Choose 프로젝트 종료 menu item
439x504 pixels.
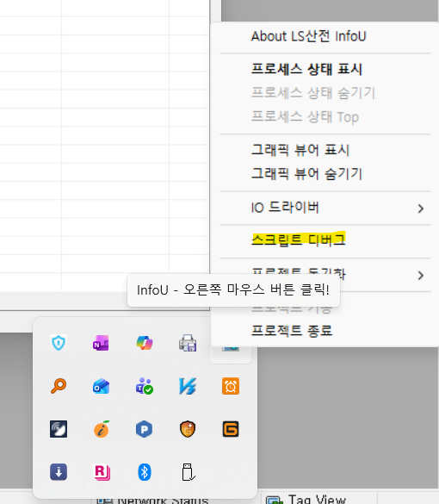pos(325,331)
